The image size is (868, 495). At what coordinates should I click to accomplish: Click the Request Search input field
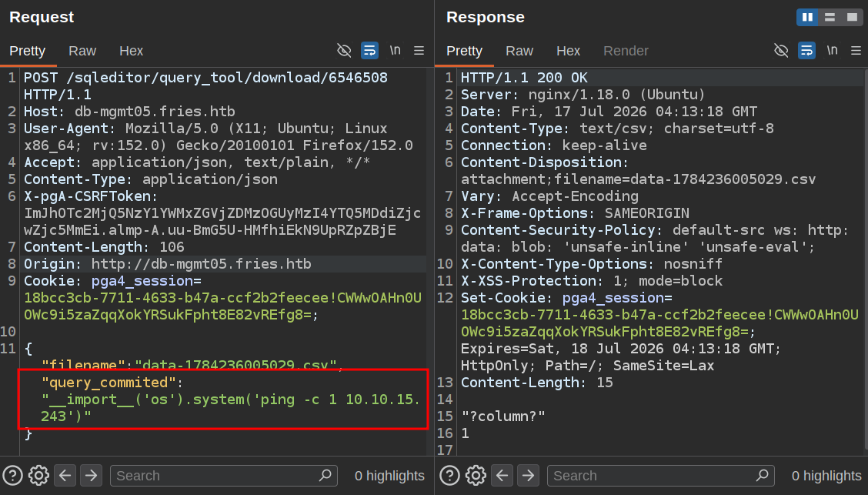point(224,476)
